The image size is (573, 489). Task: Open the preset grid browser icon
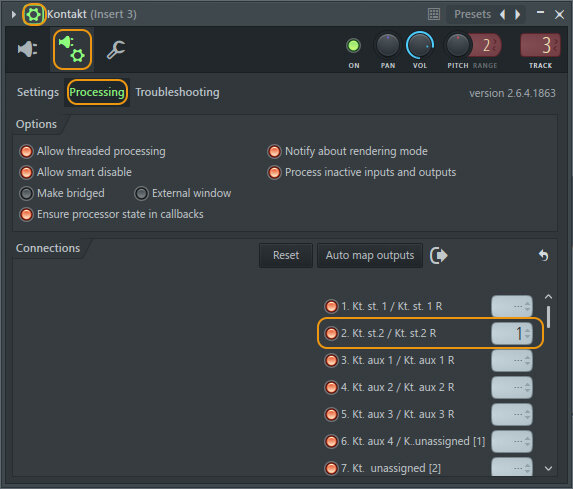click(434, 15)
